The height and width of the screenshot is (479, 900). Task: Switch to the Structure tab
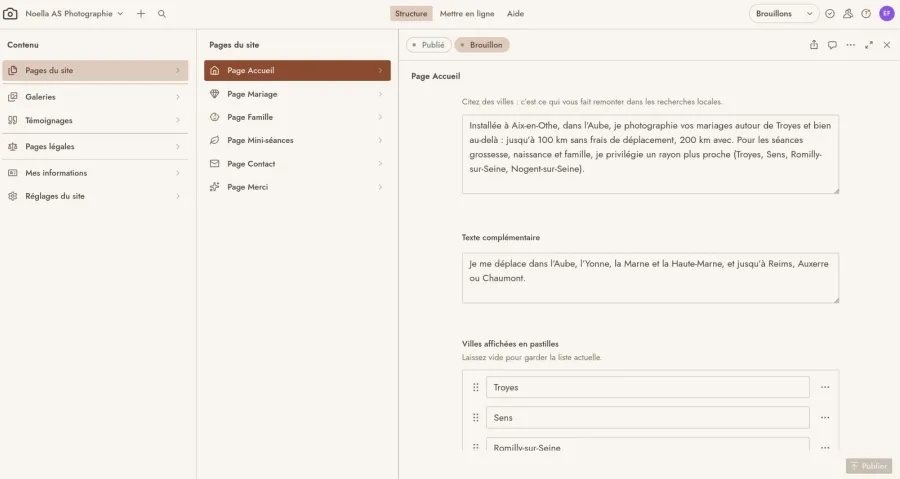tap(411, 14)
